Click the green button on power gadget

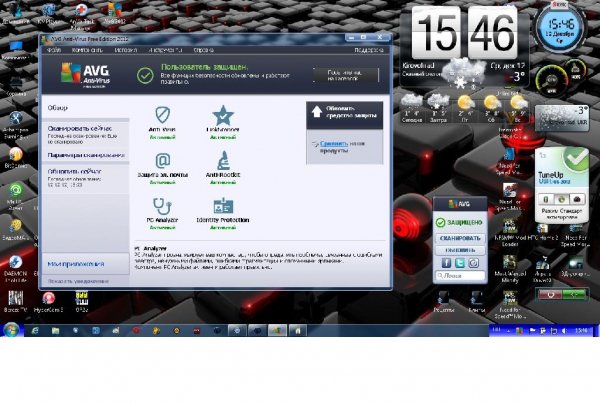pos(574,294)
